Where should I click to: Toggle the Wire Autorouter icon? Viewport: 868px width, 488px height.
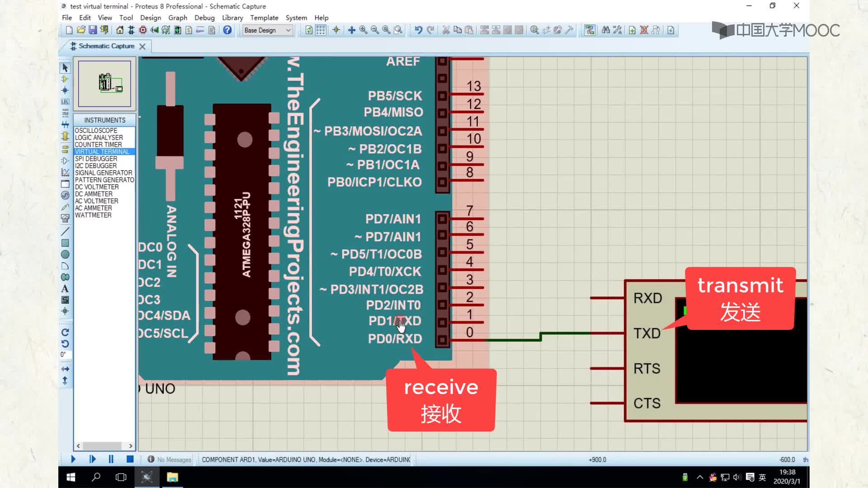tap(590, 30)
